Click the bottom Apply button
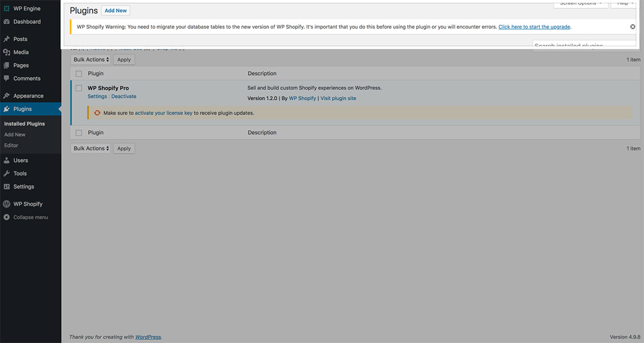 [x=124, y=148]
